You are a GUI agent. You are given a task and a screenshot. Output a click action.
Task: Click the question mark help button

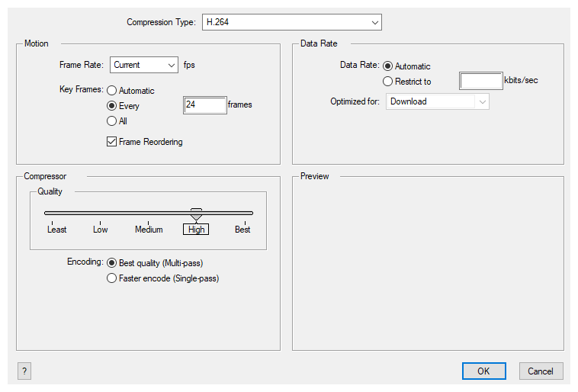click(24, 371)
